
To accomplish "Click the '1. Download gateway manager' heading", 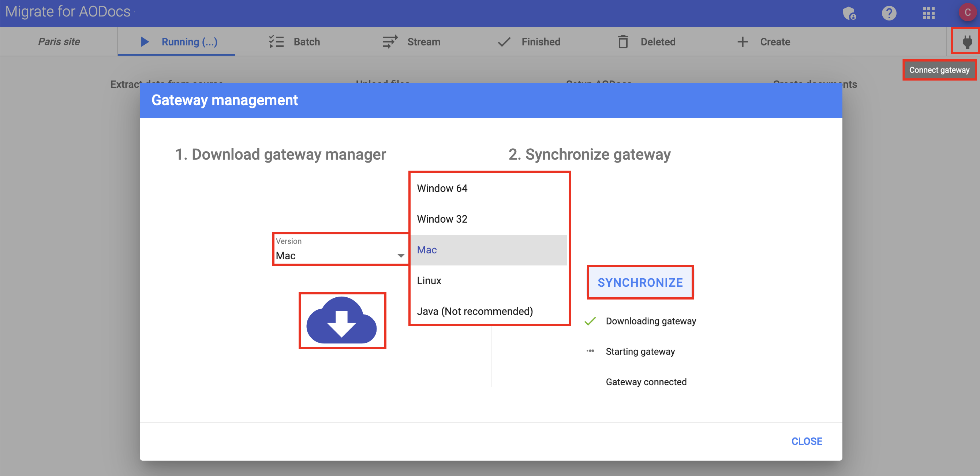I will [280, 154].
